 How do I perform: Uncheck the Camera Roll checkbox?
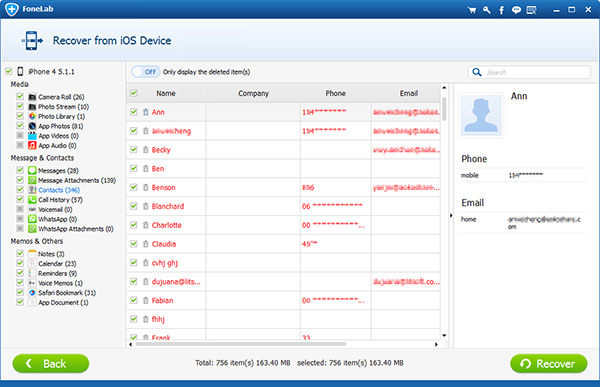[x=20, y=96]
